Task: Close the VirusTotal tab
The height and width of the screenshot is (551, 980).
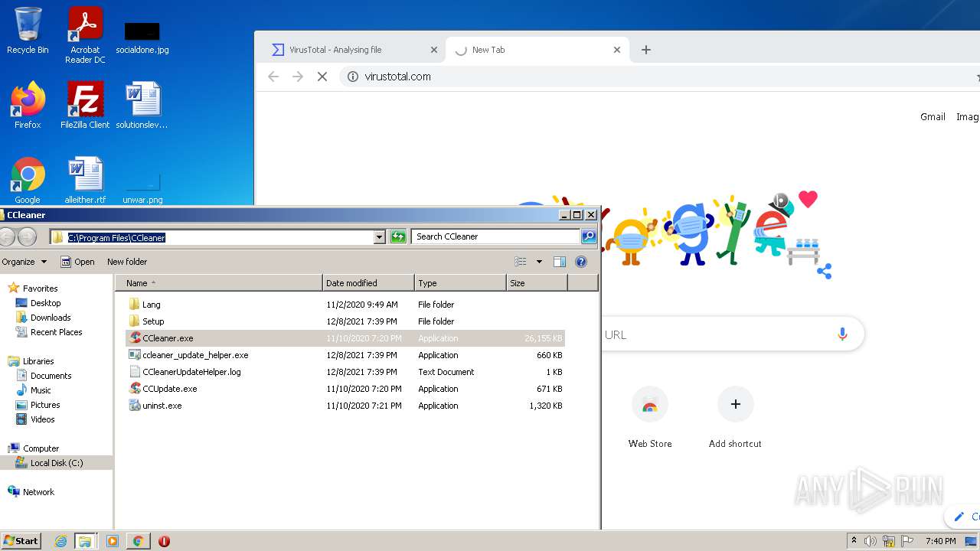Action: (x=434, y=50)
